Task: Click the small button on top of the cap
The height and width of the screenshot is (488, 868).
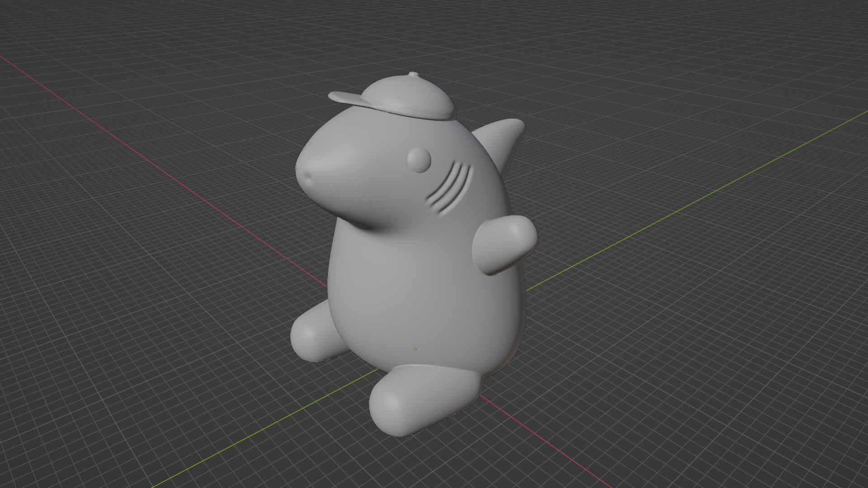Action: [413, 75]
